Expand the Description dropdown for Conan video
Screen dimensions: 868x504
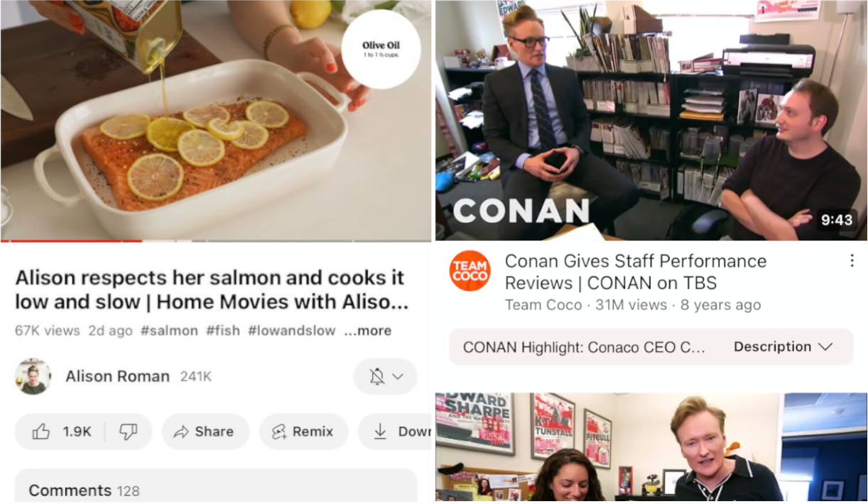(783, 347)
